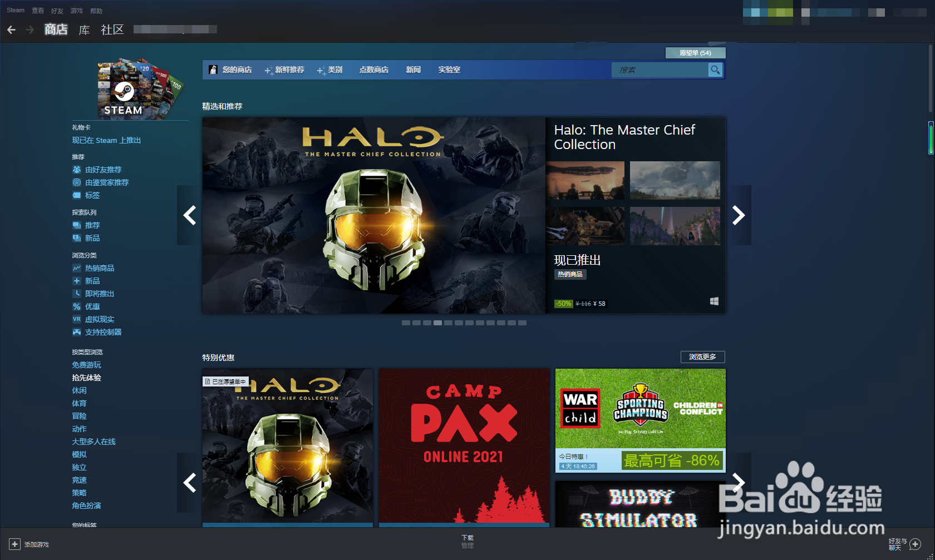Switch to the 商店 section

point(56,29)
